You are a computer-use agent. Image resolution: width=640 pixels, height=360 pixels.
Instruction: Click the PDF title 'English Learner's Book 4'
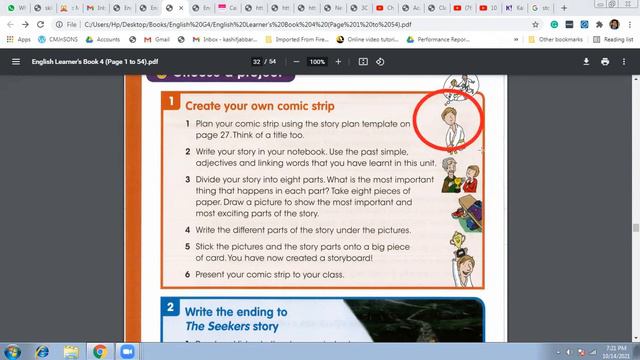click(x=95, y=62)
